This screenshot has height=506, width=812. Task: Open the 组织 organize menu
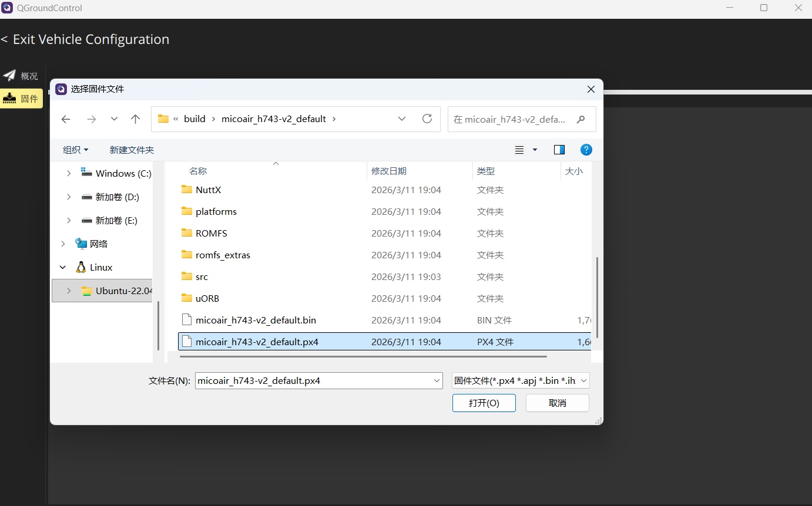click(x=76, y=150)
